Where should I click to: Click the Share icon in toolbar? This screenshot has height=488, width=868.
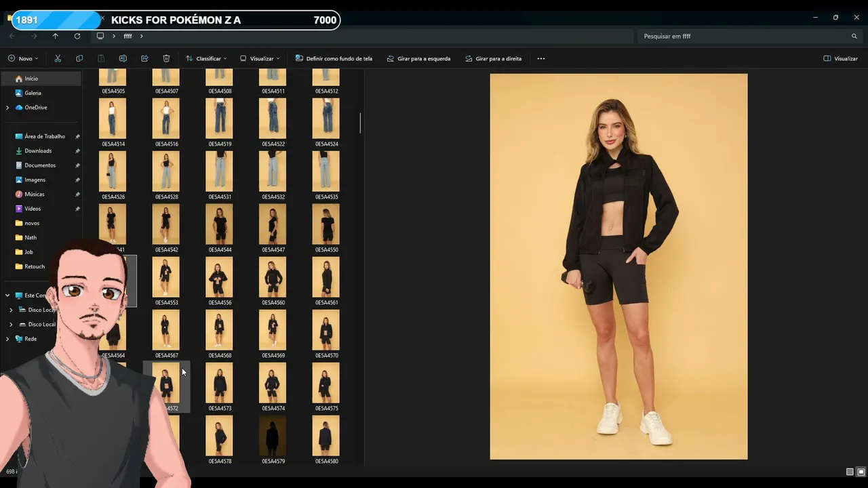click(x=144, y=58)
